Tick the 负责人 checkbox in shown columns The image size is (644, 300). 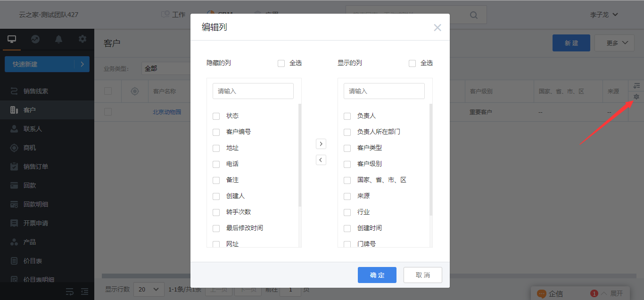point(347,116)
